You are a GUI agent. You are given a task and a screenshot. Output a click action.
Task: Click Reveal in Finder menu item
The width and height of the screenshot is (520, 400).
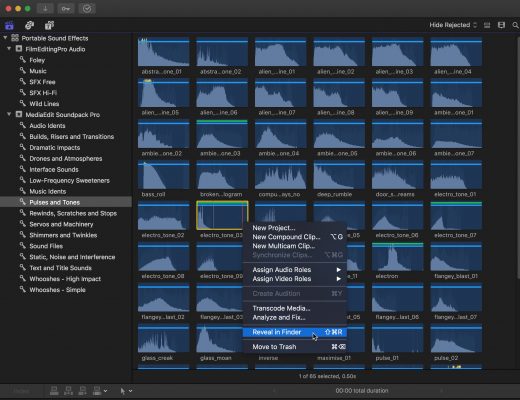(295, 332)
